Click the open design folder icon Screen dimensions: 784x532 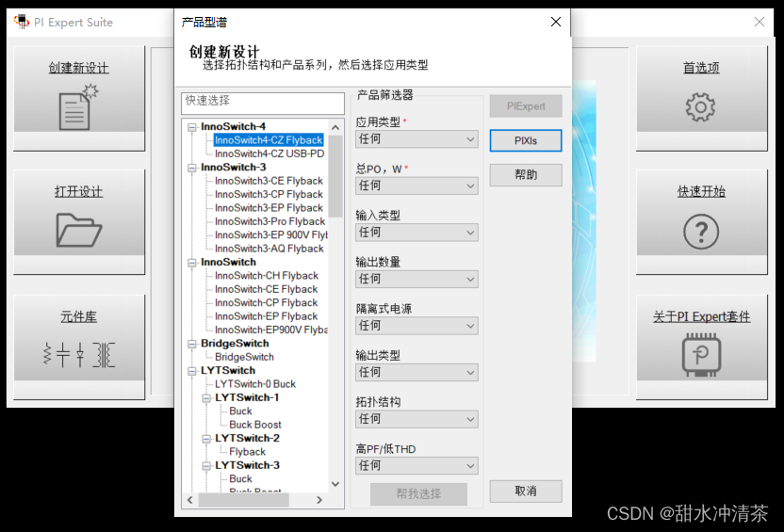tap(79, 230)
